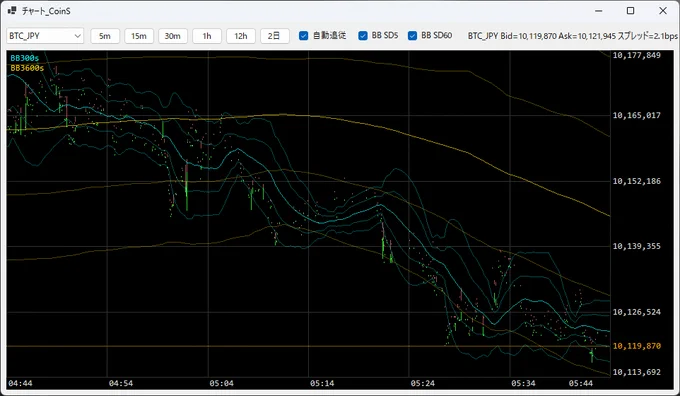Click the 10,139,355 price axis label
The height and width of the screenshot is (396, 680).
(636, 246)
